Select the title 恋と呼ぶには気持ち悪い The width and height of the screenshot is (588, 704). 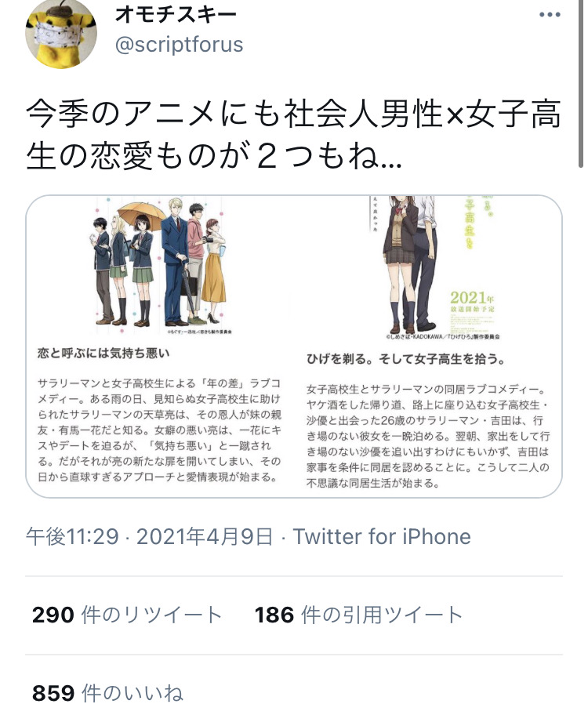pyautogui.click(x=103, y=354)
